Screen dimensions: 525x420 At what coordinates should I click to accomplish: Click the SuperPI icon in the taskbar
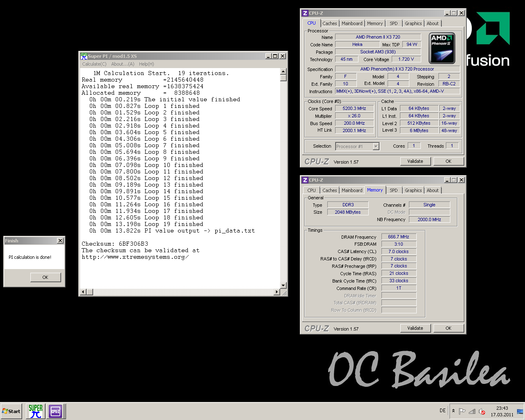pyautogui.click(x=36, y=411)
